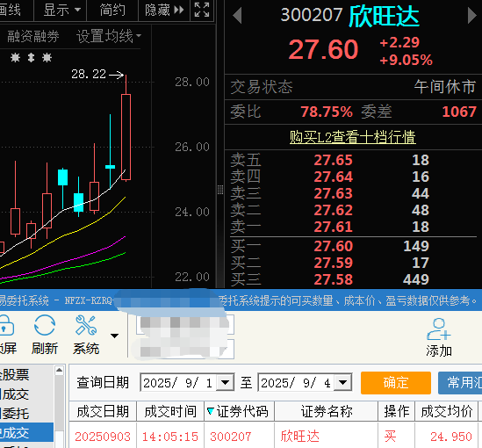482x448 pixels.
Task: Click the 刷新 refresh icon
Action: (x=45, y=325)
